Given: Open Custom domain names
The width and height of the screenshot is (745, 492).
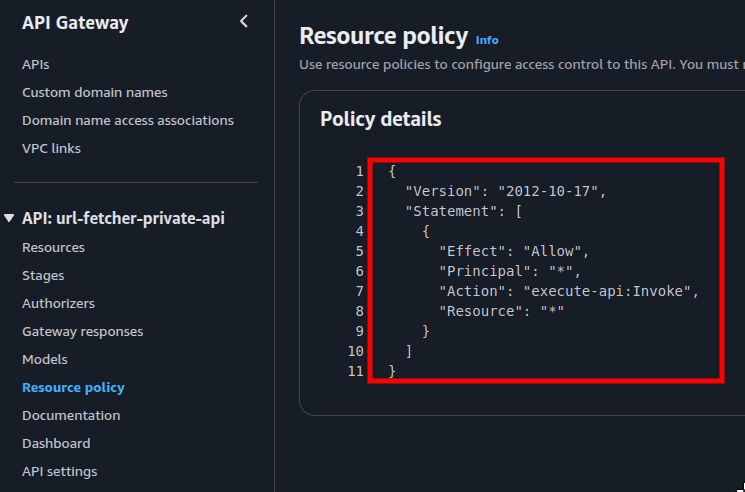Looking at the screenshot, I should [95, 93].
